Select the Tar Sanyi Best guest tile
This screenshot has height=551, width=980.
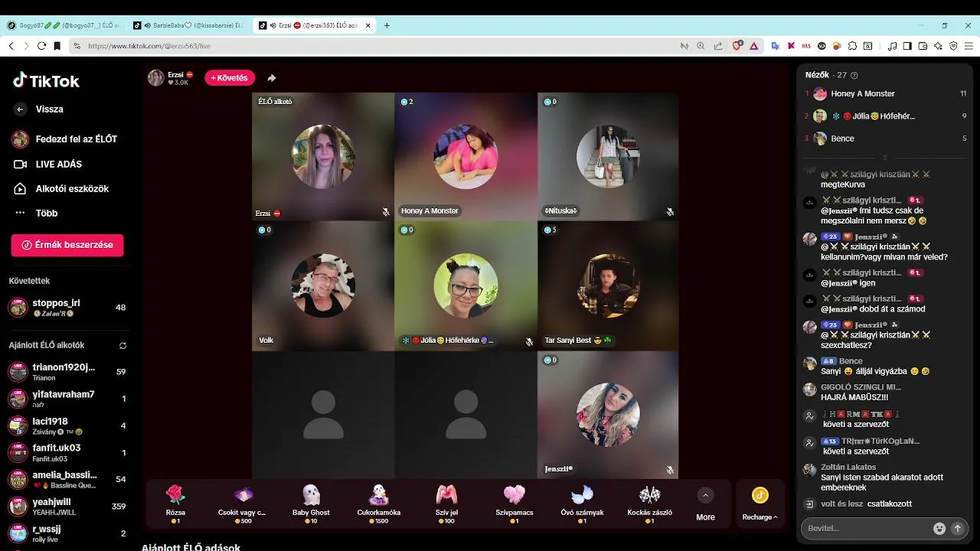(x=608, y=285)
